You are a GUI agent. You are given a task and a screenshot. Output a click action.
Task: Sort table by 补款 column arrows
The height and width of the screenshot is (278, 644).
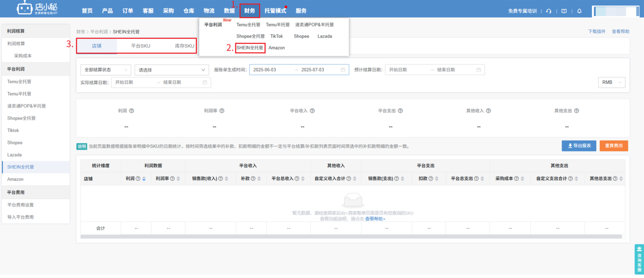tap(259, 179)
